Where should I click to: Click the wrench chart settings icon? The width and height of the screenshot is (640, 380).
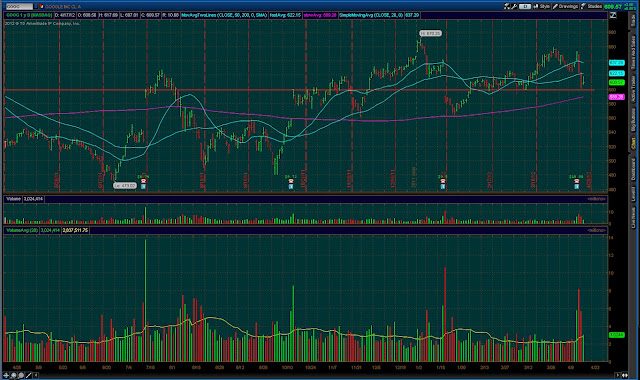pyautogui.click(x=514, y=7)
